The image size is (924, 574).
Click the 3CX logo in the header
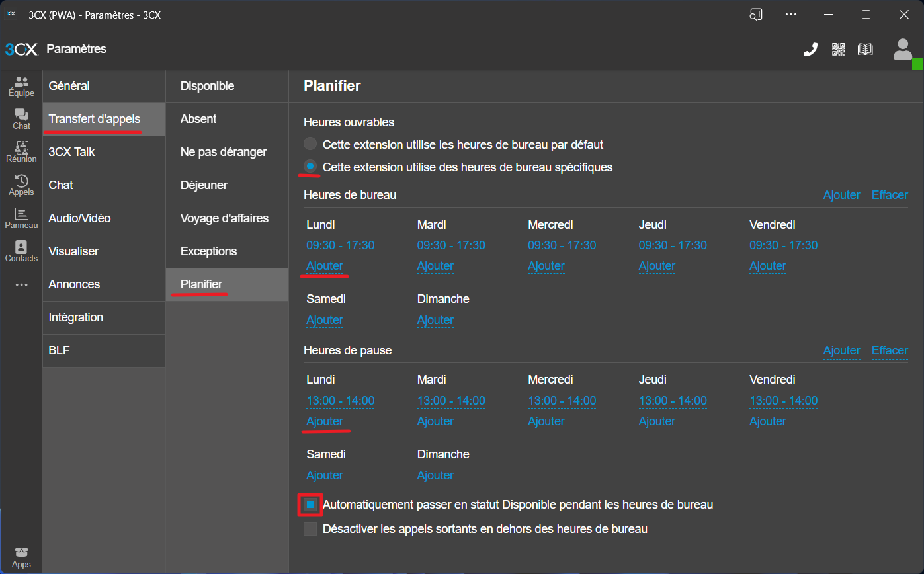tap(21, 49)
